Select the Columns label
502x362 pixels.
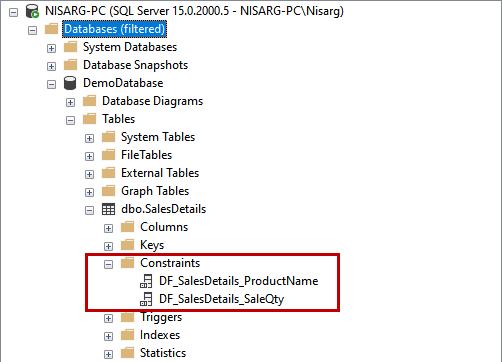164,227
